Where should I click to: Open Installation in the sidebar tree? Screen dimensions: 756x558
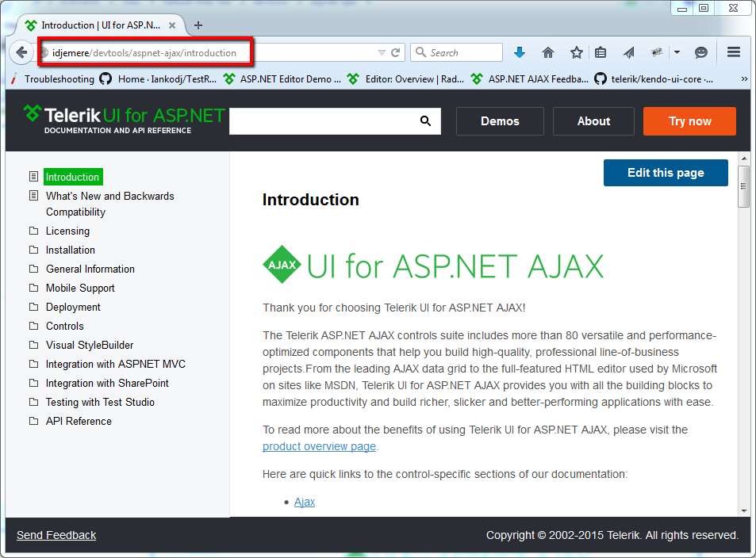(71, 250)
